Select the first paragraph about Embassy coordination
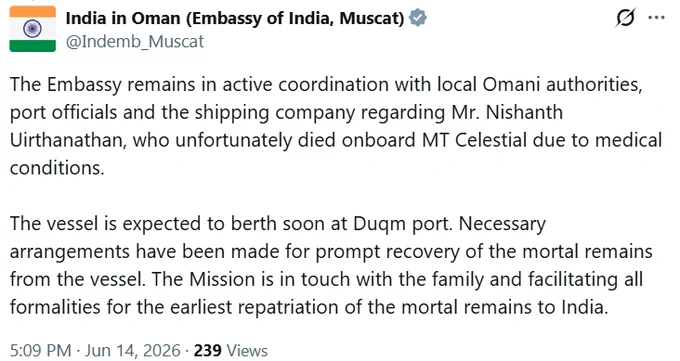This screenshot has width=680, height=361. coord(336,126)
